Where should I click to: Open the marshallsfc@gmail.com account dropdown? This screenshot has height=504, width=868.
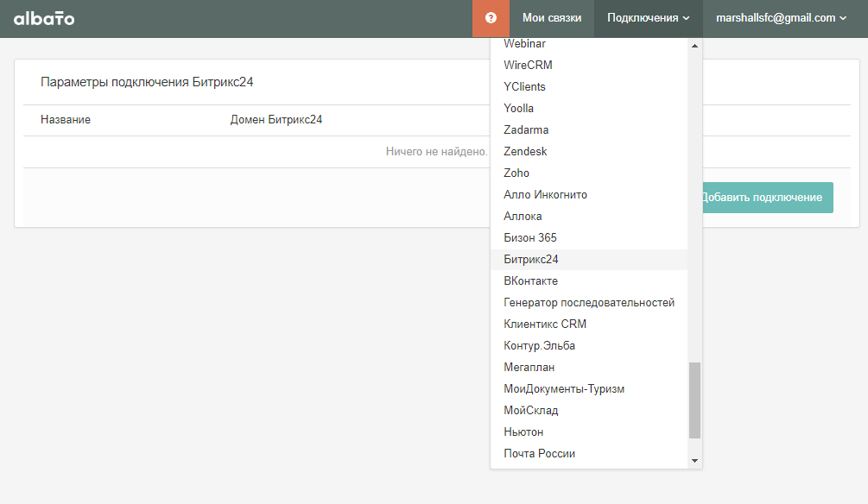click(781, 18)
